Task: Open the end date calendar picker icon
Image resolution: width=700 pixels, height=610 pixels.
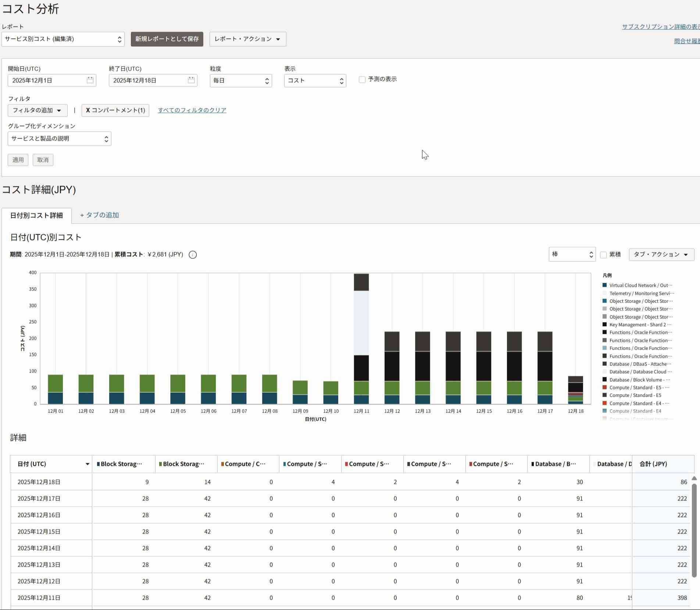Action: tap(191, 80)
